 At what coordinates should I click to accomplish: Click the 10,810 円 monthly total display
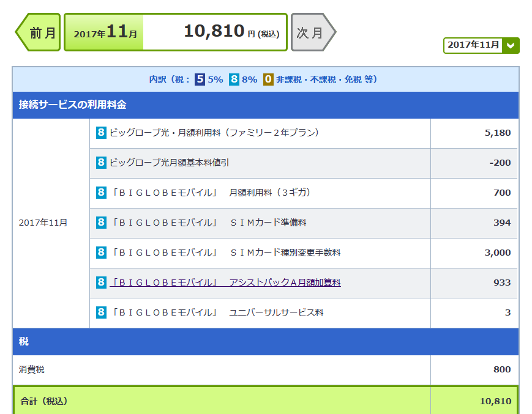point(214,32)
